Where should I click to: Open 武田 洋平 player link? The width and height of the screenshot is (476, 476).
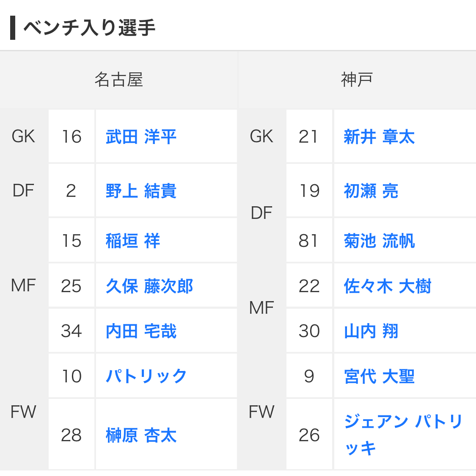tap(141, 137)
